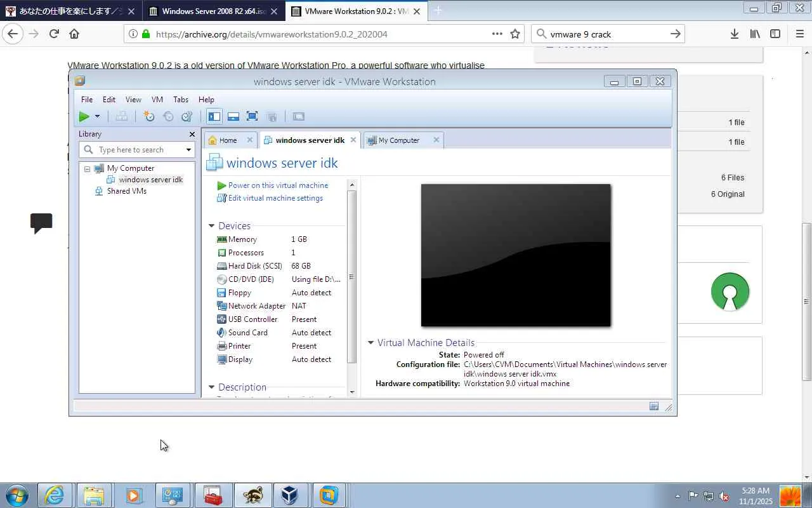The width and height of the screenshot is (812, 508).
Task: Click the virtual machine screen preview
Action: click(x=516, y=255)
